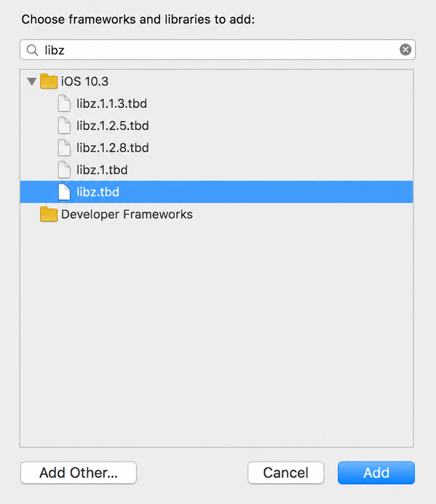436x504 pixels.
Task: Select the libz.1.tbd entry
Action: pyautogui.click(x=102, y=170)
